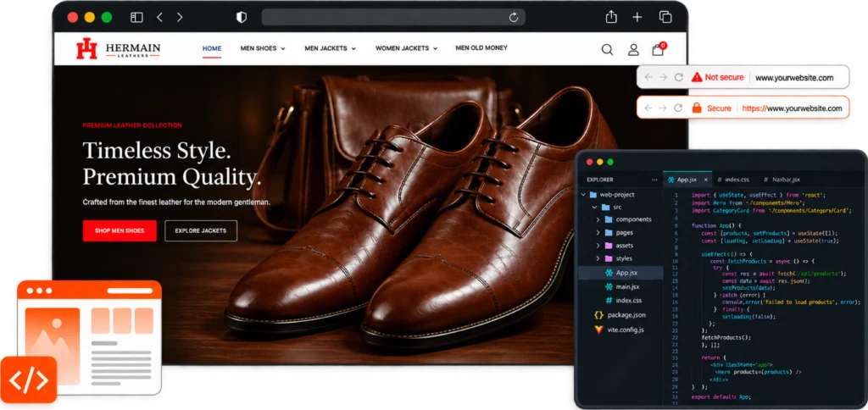Screen dimensions: 868x410
Task: Toggle the browser sidebar icon
Action: pos(136,17)
